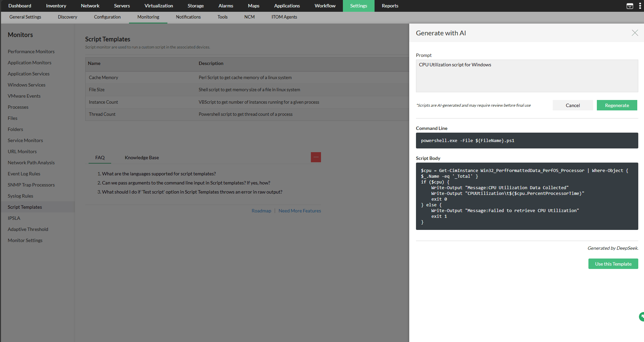Open Windows Services in sidebar
644x342 pixels.
coord(27,85)
